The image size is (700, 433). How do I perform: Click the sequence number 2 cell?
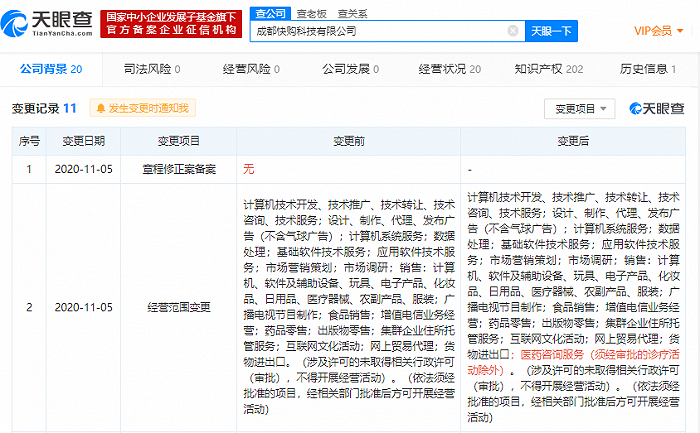(x=29, y=308)
